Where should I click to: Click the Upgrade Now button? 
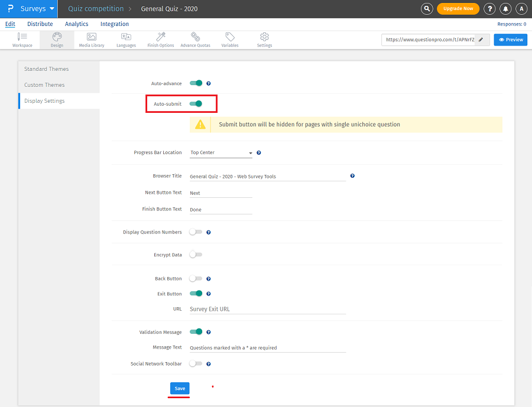click(x=458, y=9)
